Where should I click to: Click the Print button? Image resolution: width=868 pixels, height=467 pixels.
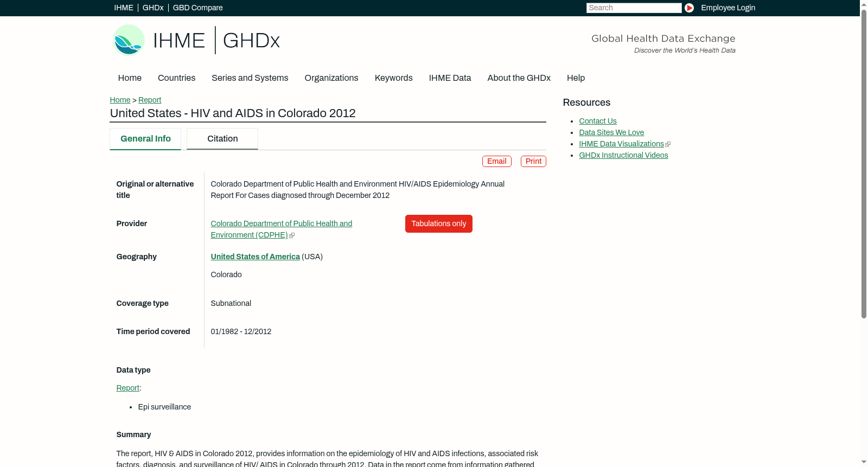pyautogui.click(x=533, y=161)
